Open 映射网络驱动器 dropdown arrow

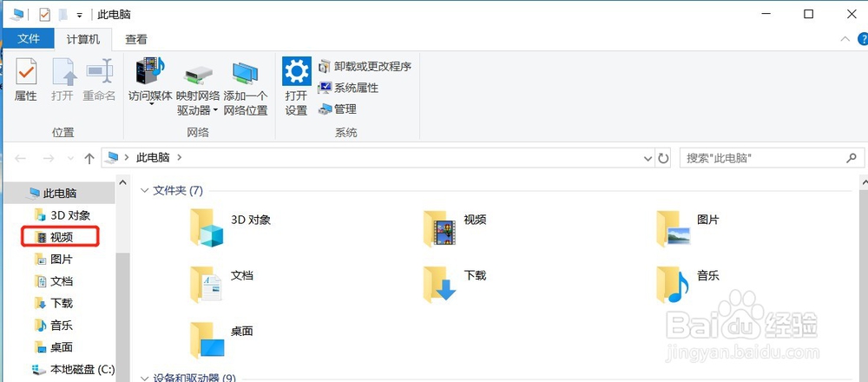[x=214, y=110]
